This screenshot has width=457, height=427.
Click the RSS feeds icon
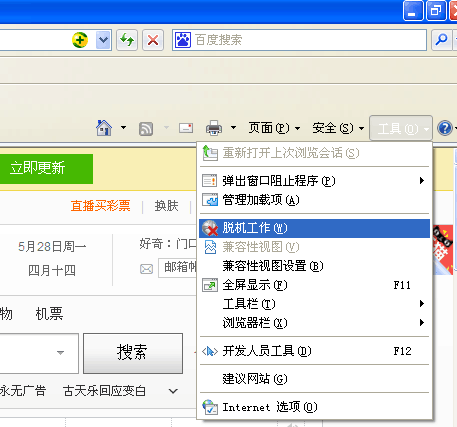(x=146, y=129)
